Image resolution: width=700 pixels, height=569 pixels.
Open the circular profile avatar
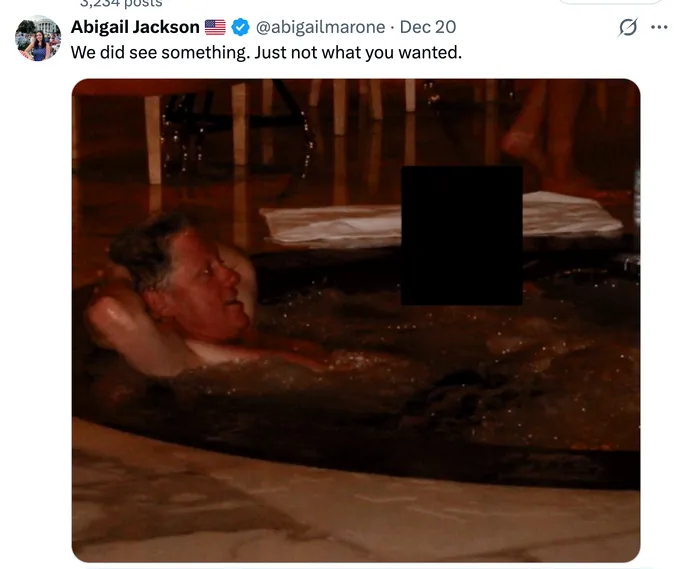[x=38, y=38]
